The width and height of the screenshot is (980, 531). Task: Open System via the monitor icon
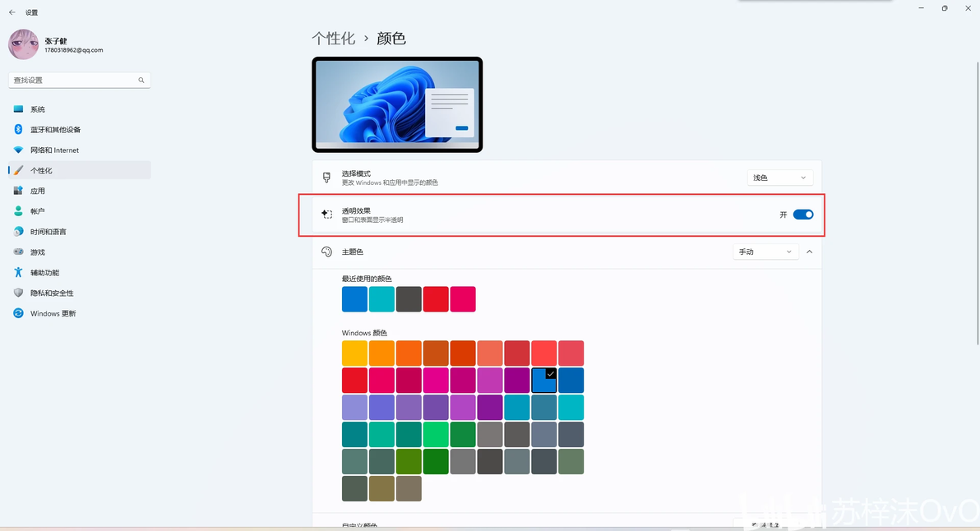tap(18, 109)
